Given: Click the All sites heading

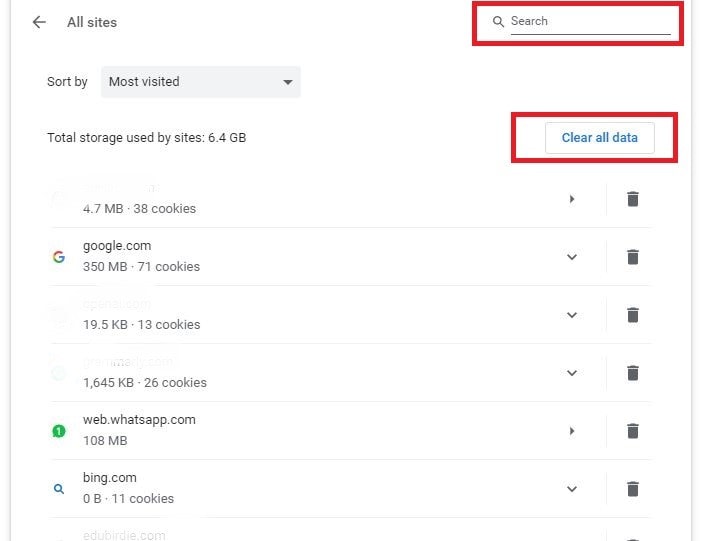Looking at the screenshot, I should click(x=92, y=22).
